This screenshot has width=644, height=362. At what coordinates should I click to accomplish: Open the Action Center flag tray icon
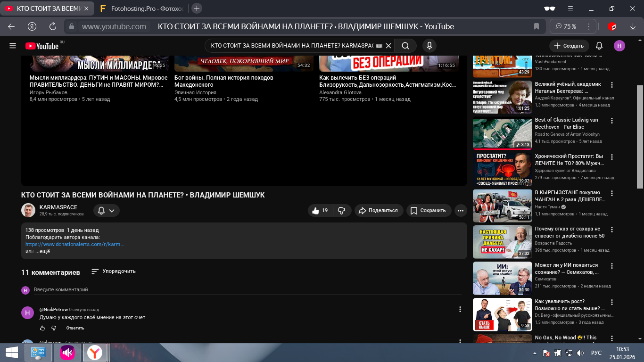pyautogui.click(x=547, y=353)
